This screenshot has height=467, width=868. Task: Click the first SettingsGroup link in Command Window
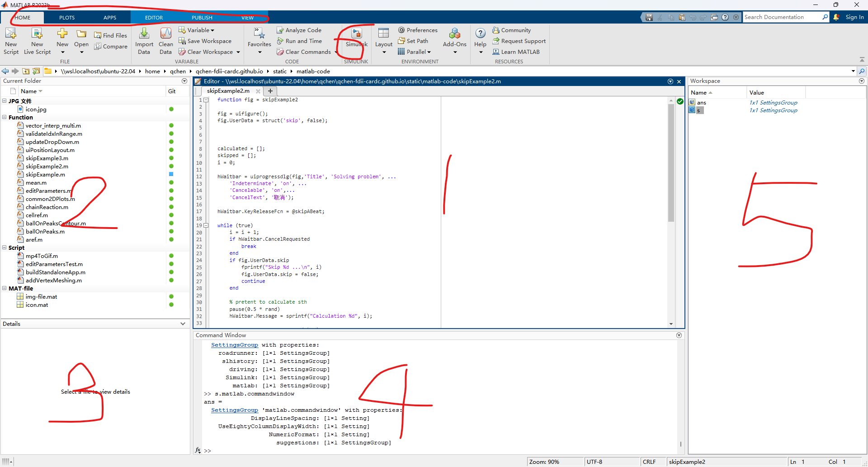click(x=235, y=345)
